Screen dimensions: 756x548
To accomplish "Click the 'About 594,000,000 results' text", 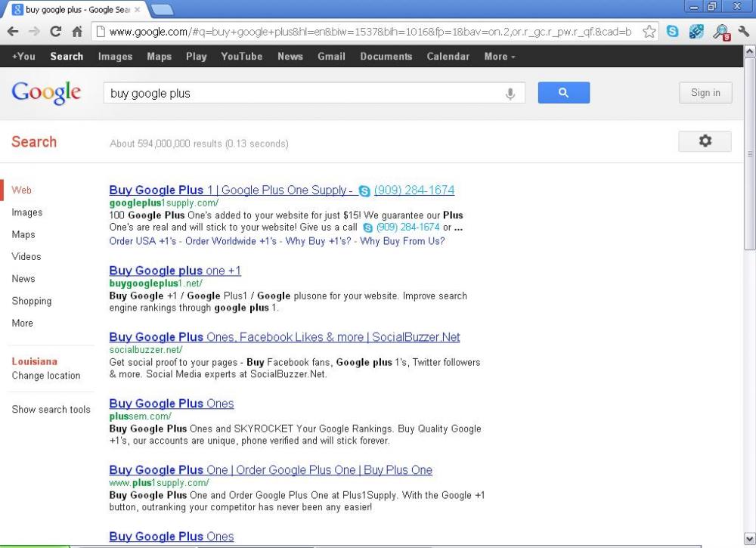I will pyautogui.click(x=199, y=144).
